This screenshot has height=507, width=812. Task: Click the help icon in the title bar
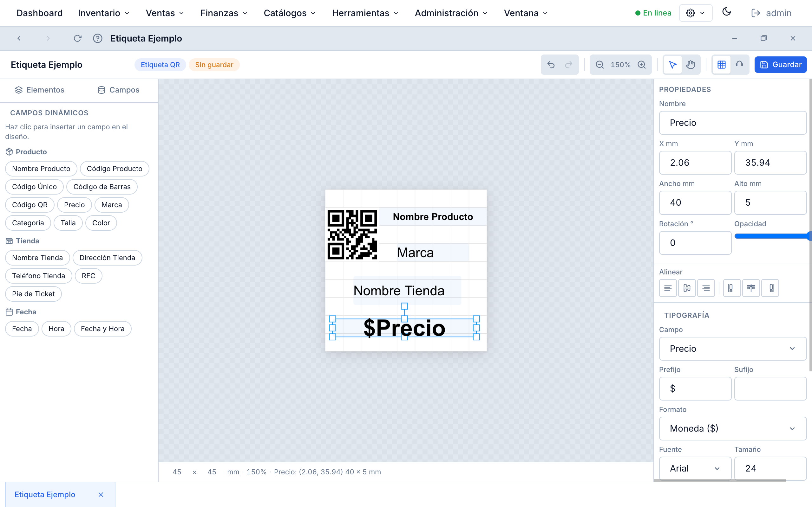coord(98,38)
